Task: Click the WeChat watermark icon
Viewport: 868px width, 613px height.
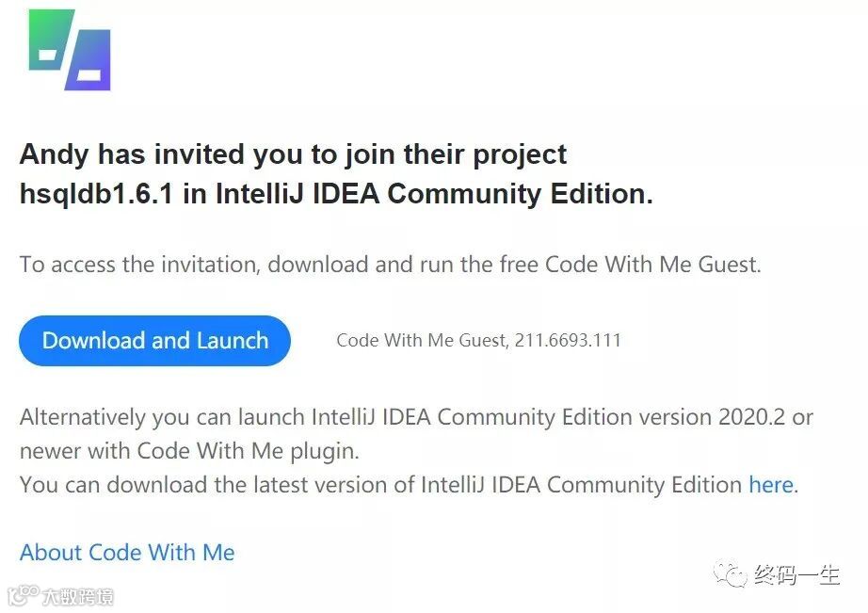Action: tap(731, 573)
